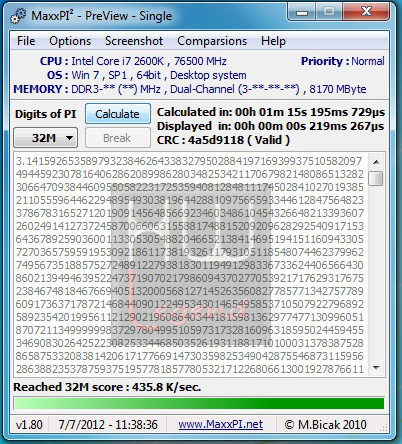Expand the 32M digits dropdown

[46, 138]
